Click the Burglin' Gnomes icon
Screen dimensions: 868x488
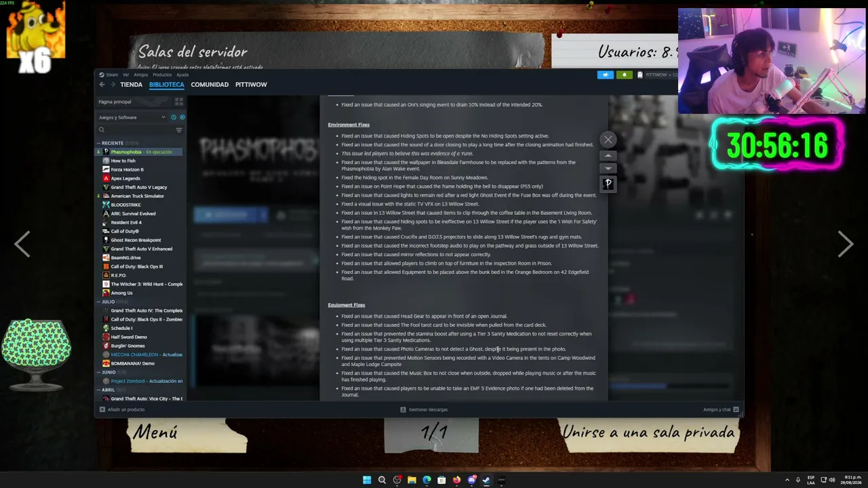point(106,346)
